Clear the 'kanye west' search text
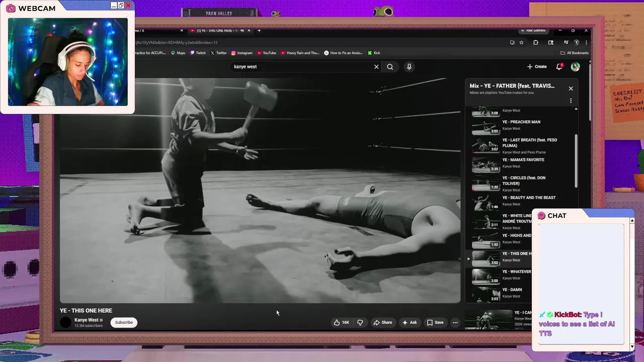Screen dimensions: 644x362 coord(376,66)
